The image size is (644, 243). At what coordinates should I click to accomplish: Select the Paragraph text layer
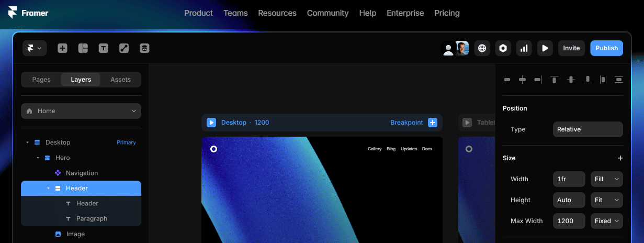click(81, 218)
